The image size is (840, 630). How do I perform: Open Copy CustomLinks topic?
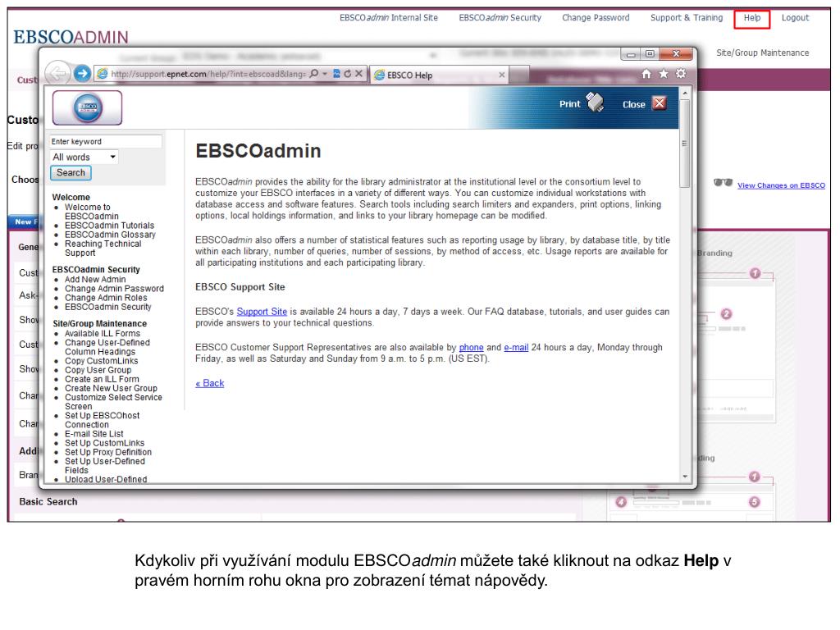pos(101,361)
